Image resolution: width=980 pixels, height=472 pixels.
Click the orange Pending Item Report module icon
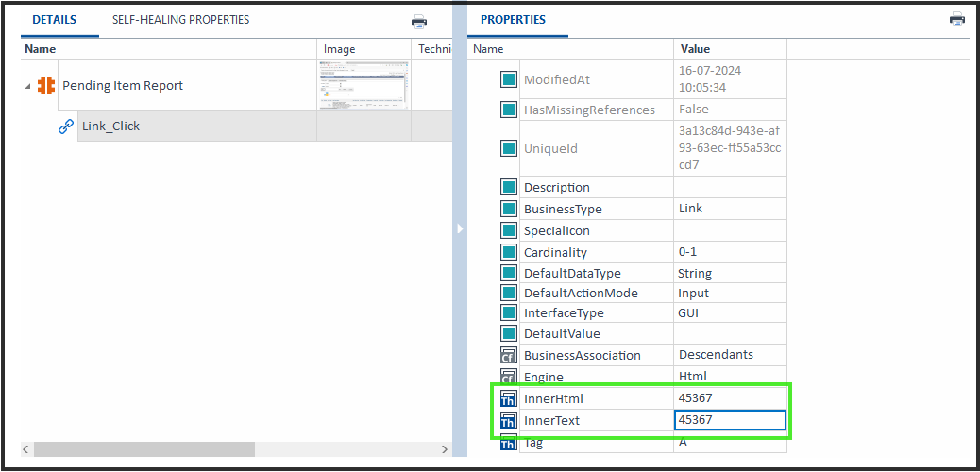point(46,86)
